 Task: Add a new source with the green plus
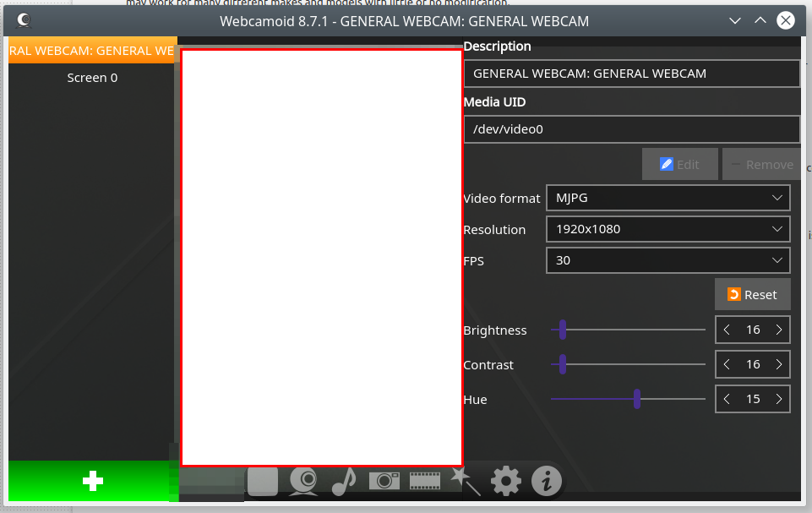point(91,481)
